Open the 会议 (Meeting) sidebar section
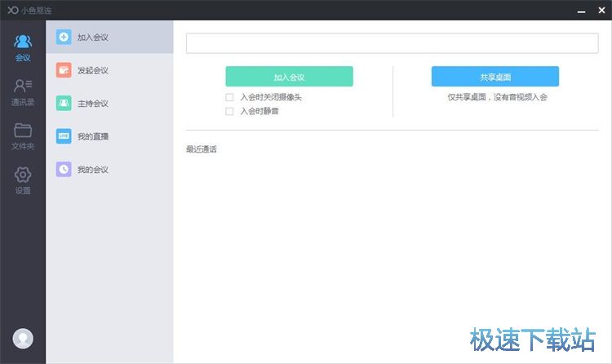This screenshot has height=364, width=612. point(23,48)
